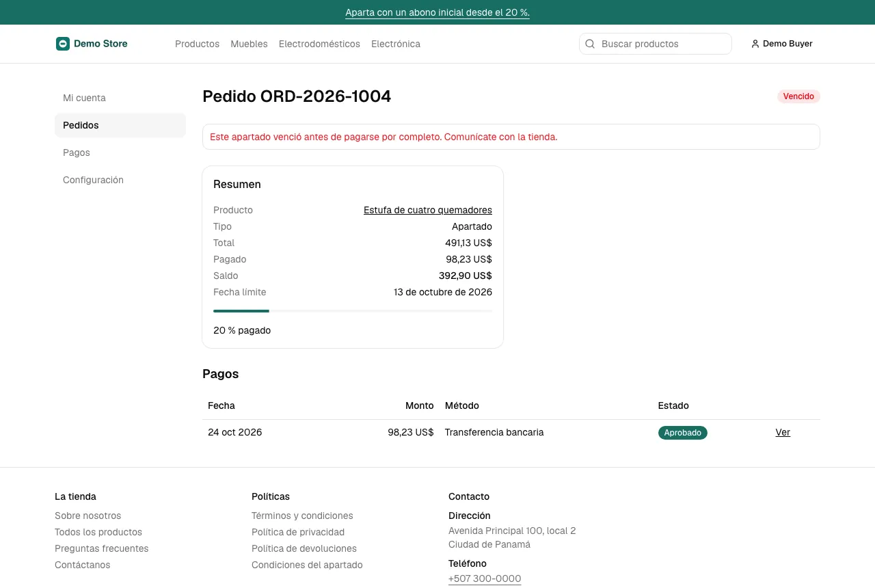The image size is (875, 588).
Task: Open Términos y condiciones link
Action: [302, 516]
